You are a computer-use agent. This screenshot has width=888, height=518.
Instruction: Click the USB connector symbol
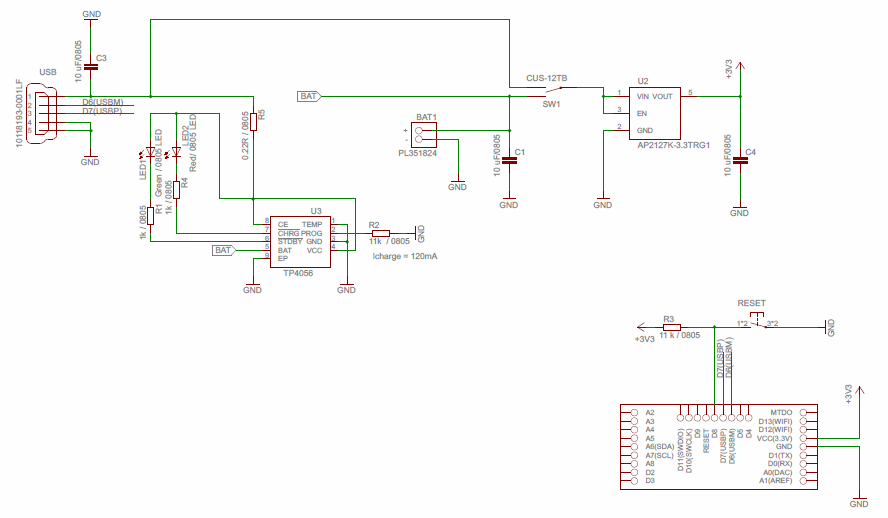[38, 115]
